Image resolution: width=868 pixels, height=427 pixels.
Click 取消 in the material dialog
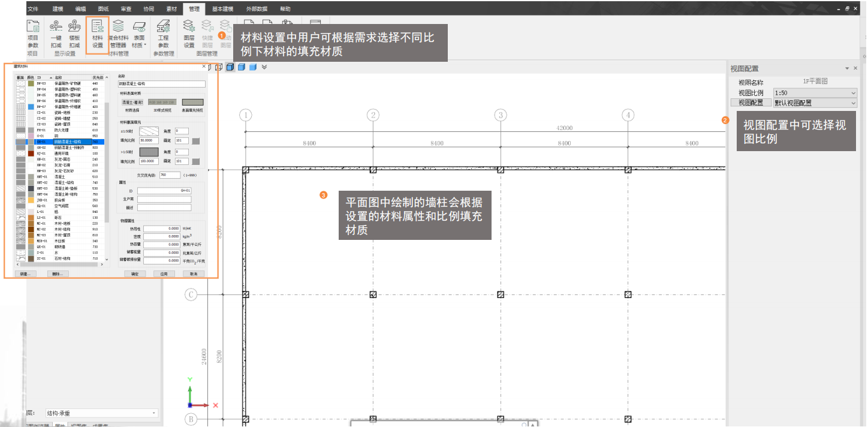194,273
